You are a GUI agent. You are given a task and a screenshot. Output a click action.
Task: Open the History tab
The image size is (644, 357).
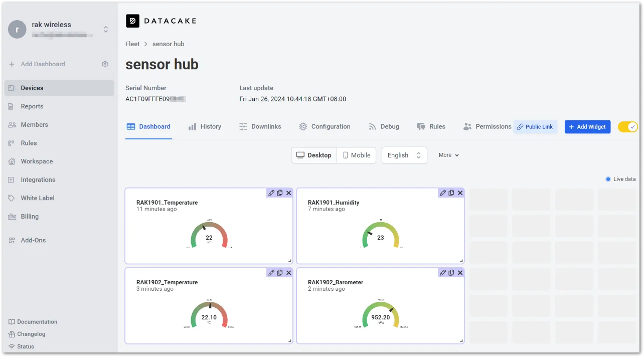point(205,127)
